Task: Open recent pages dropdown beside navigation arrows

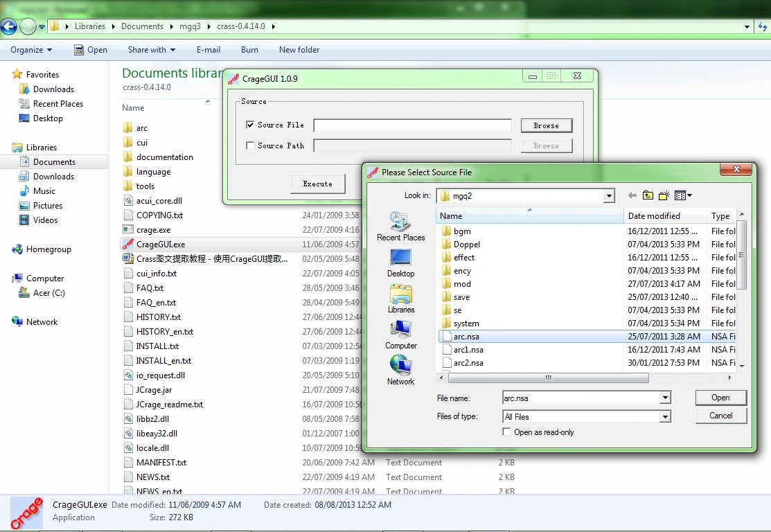Action: pos(42,26)
